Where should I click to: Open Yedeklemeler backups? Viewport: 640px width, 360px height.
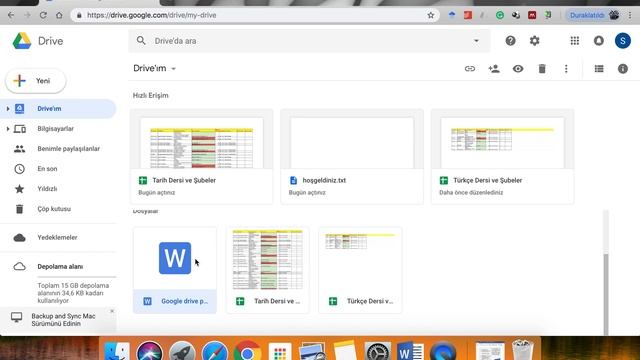click(58, 237)
